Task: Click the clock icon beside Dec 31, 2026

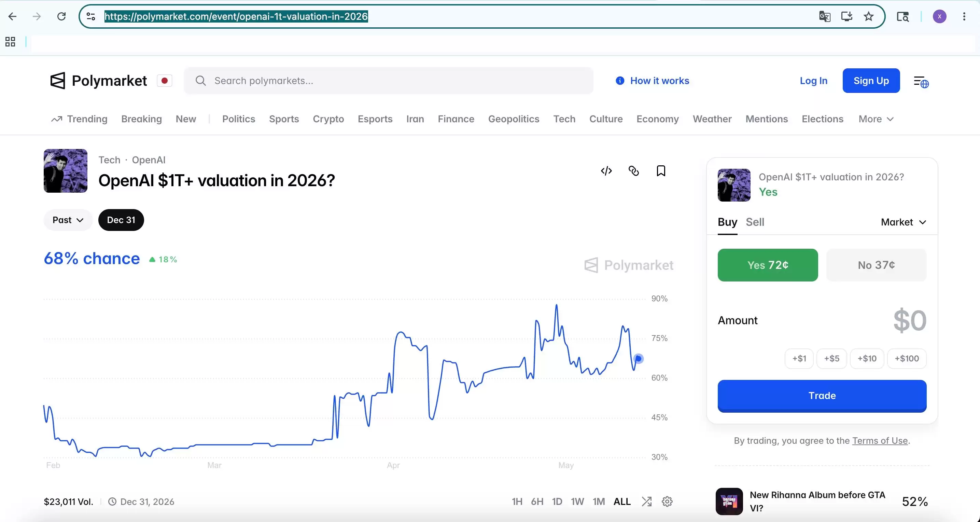Action: pos(112,502)
